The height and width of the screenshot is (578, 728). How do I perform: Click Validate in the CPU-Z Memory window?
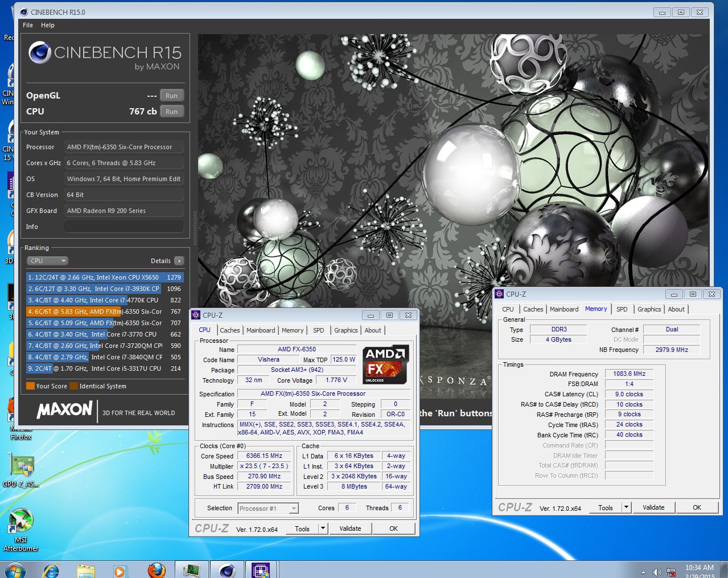653,507
